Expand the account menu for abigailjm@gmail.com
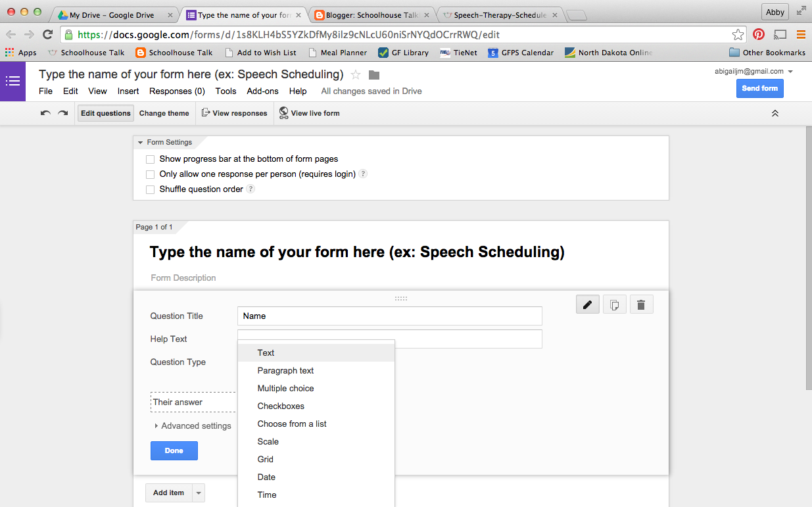This screenshot has width=812, height=507. pos(790,71)
